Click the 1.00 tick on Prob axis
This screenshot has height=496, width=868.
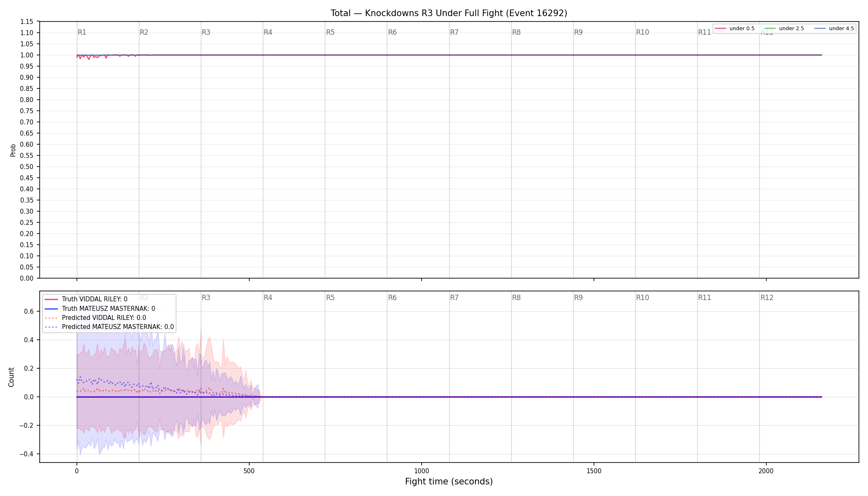(x=27, y=55)
